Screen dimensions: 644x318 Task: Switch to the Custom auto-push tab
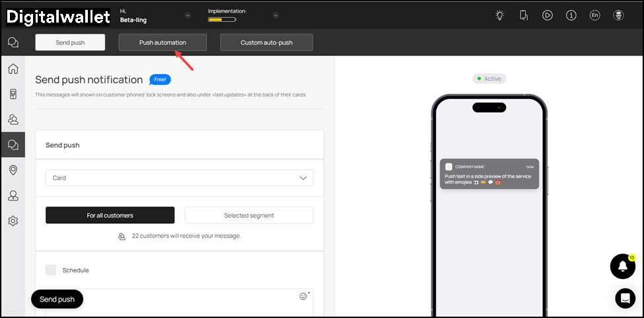[266, 42]
